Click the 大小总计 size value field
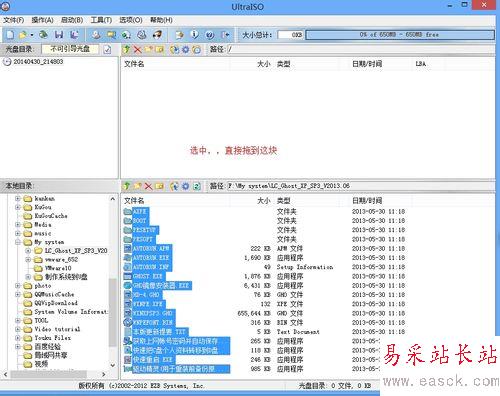This screenshot has width=500, height=396. click(291, 35)
